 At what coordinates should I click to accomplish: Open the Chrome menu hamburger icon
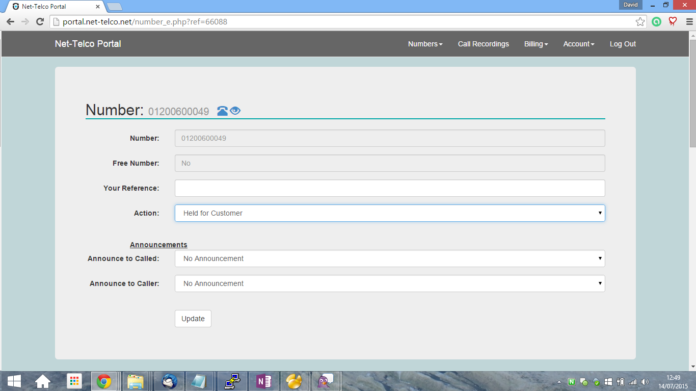tap(689, 22)
